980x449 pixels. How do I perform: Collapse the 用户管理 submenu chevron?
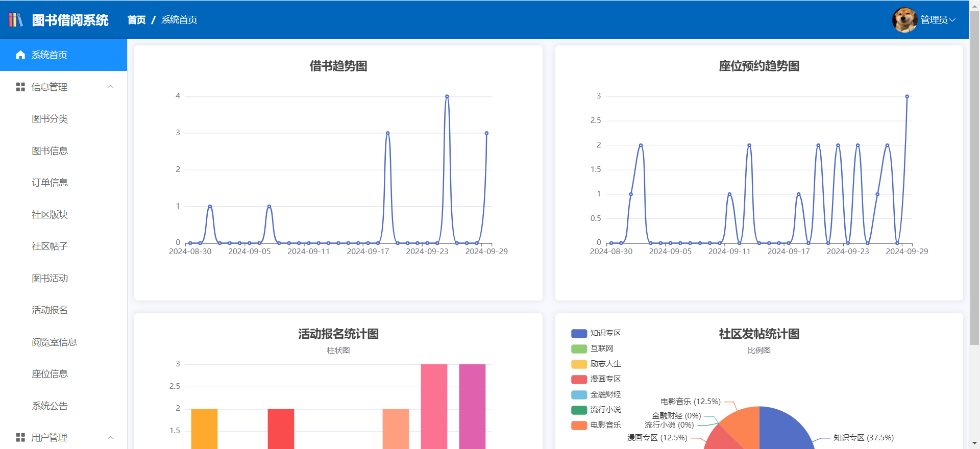point(110,437)
